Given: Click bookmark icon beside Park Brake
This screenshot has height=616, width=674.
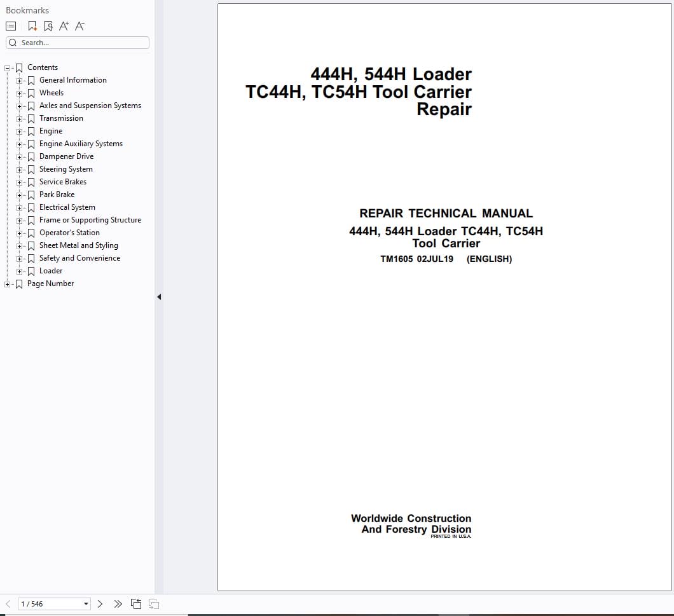Looking at the screenshot, I should coord(31,195).
